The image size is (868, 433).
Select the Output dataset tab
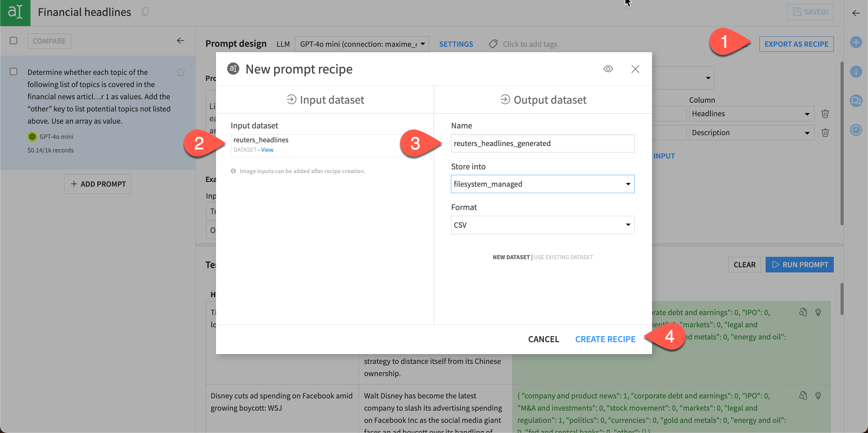point(543,100)
